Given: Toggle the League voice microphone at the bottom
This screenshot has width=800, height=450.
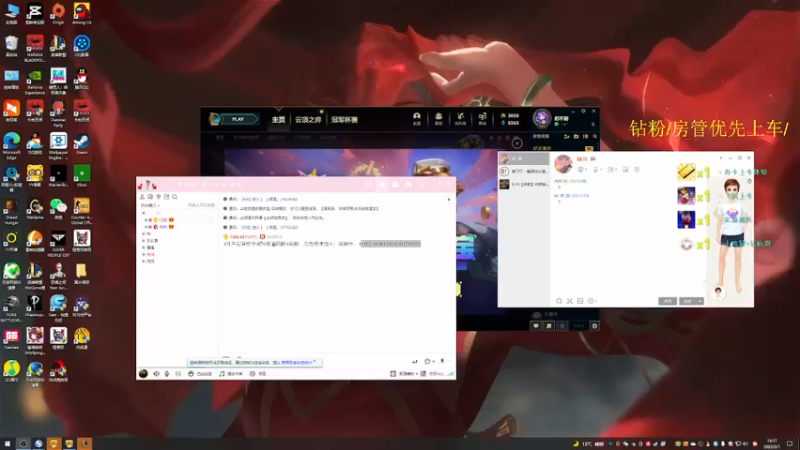Looking at the screenshot, I should [562, 326].
